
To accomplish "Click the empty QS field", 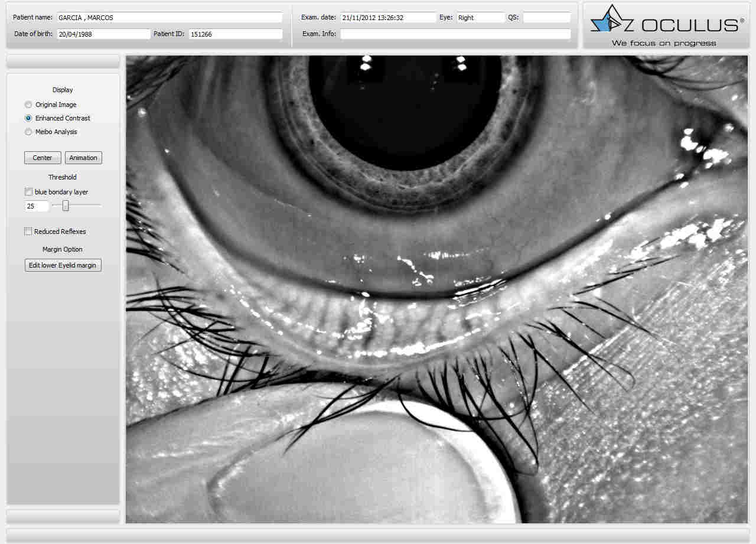I will pyautogui.click(x=546, y=18).
